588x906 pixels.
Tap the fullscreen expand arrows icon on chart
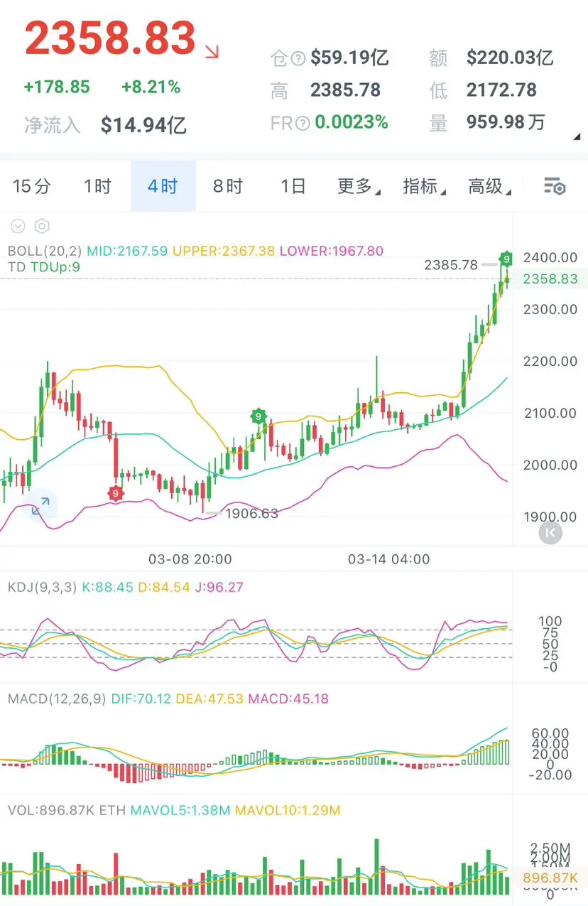(40, 506)
